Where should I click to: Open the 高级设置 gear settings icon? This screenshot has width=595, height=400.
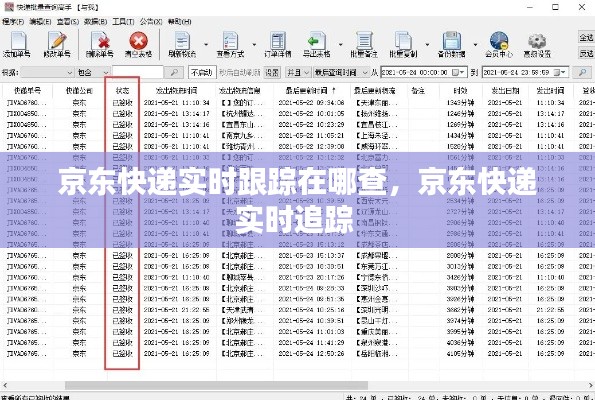(537, 44)
